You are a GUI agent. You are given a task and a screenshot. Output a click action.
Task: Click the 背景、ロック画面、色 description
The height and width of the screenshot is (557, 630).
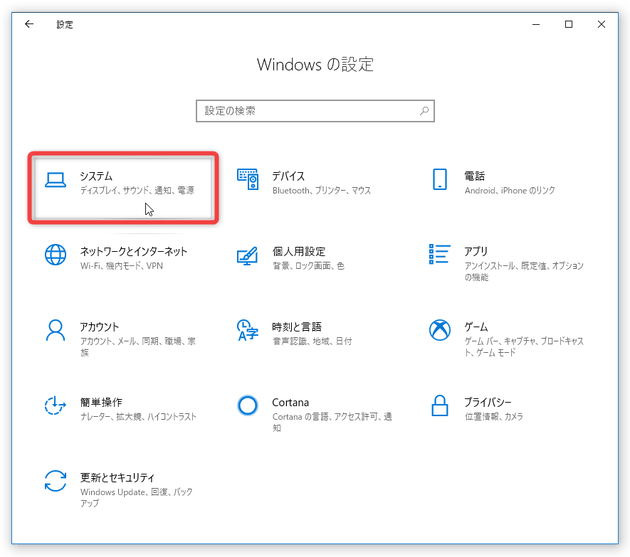point(309,266)
